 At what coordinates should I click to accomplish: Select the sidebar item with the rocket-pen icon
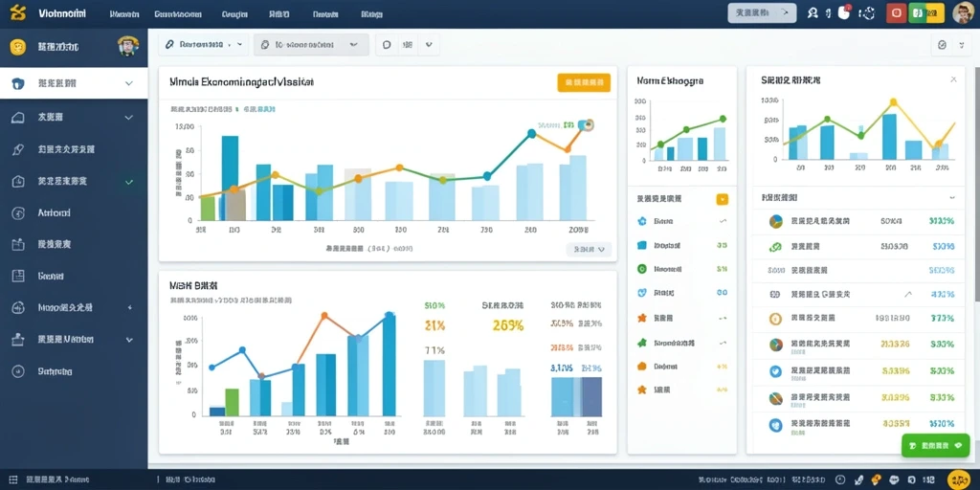coord(74,149)
